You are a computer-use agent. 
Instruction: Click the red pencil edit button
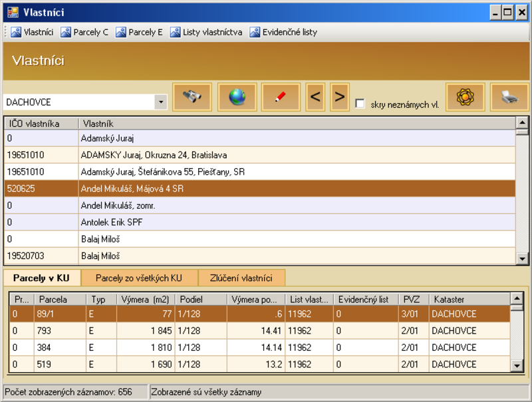click(281, 97)
